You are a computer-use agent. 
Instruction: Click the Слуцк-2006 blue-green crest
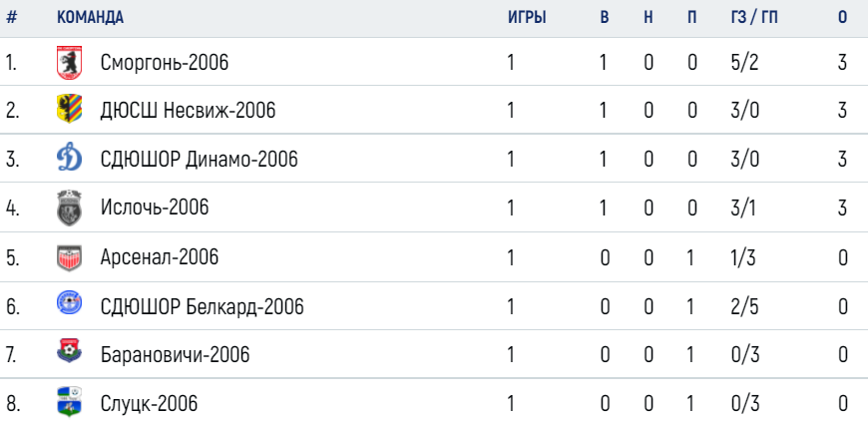[x=69, y=402]
